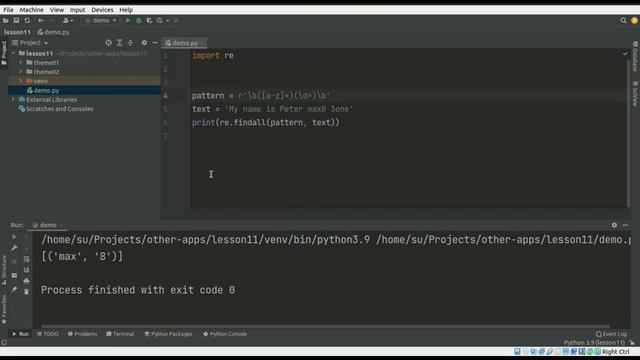Hide the Run panel with minus icon

point(625,225)
